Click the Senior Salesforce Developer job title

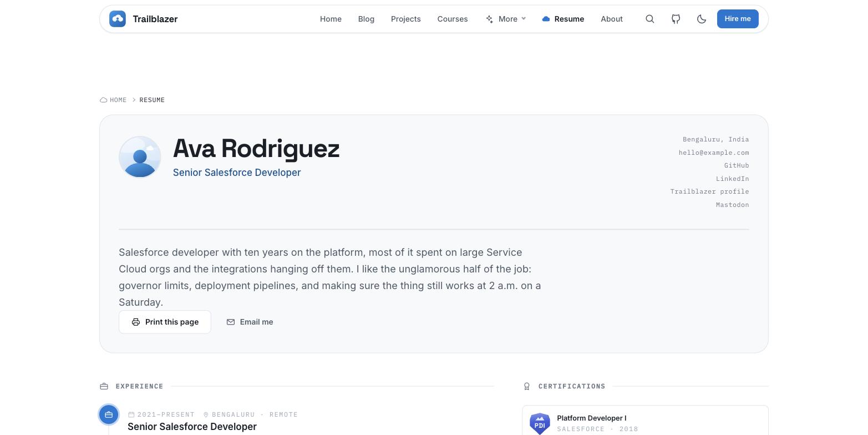pos(192,427)
